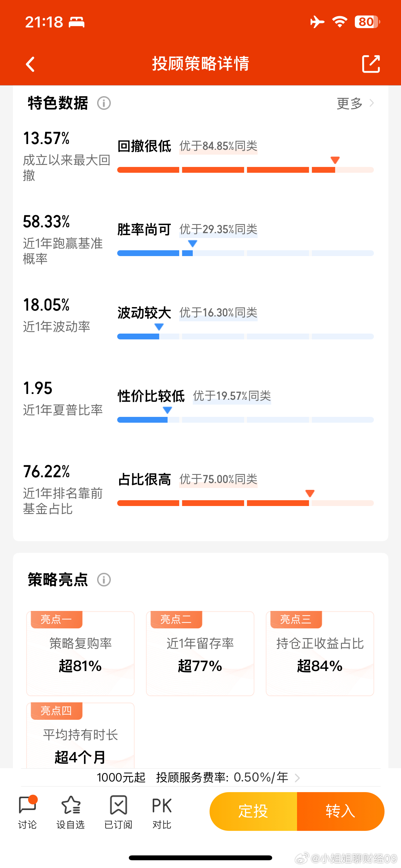Tap the 近1年夏普比率 1.95 value

tap(38, 388)
